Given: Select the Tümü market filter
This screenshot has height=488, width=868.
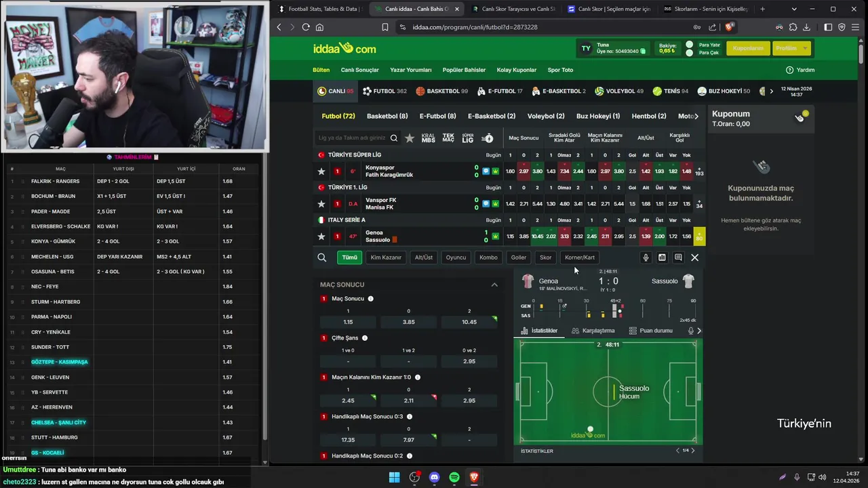Looking at the screenshot, I should coord(349,258).
